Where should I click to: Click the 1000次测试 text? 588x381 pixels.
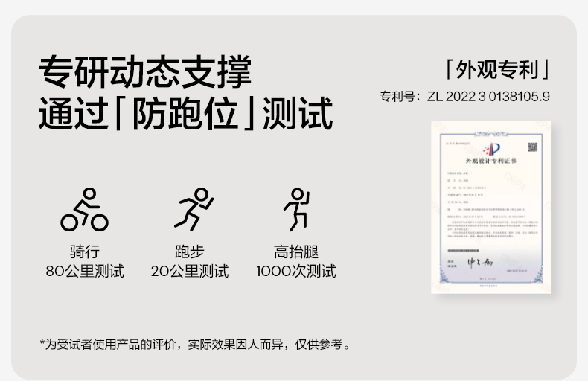pos(296,271)
